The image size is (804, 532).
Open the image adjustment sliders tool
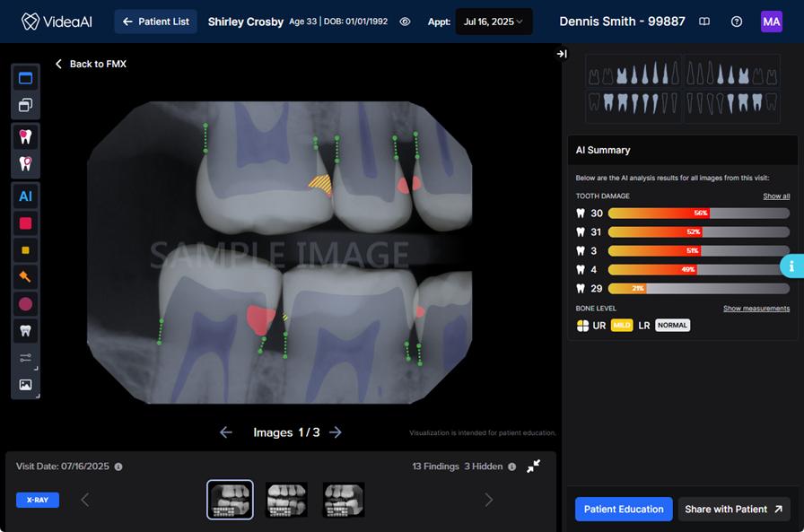[25, 358]
